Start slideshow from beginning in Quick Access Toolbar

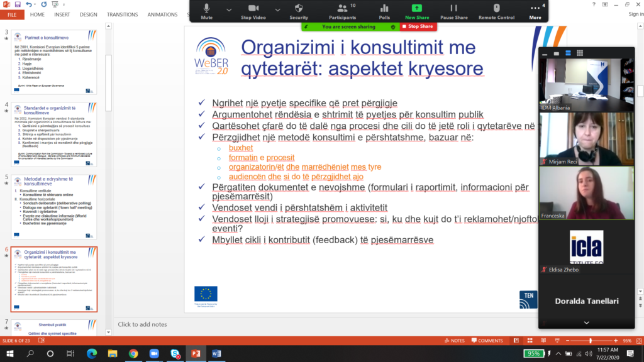click(55, 4)
